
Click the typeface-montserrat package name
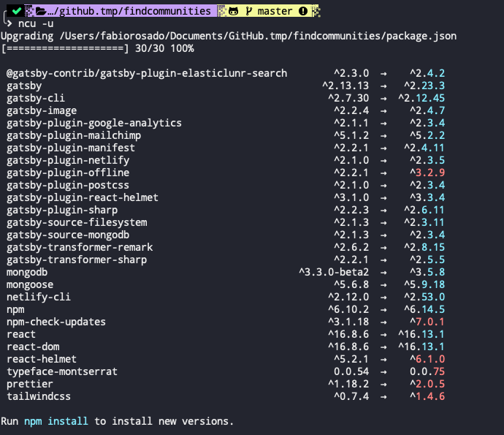(x=62, y=371)
